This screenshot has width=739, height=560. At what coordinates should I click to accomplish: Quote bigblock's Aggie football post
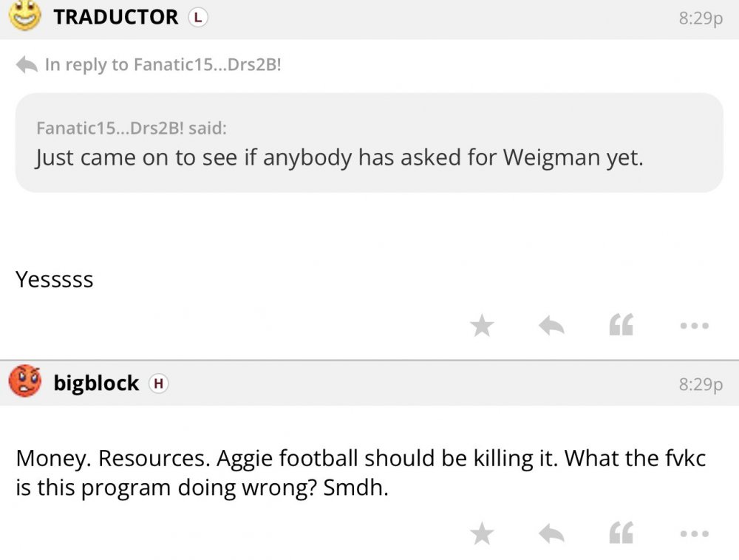[x=621, y=533]
